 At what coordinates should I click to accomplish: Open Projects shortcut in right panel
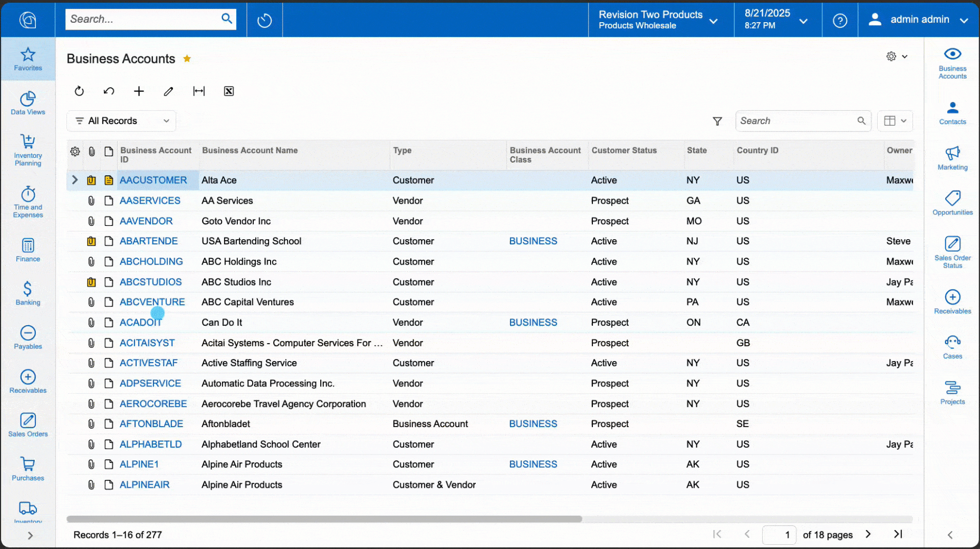(x=952, y=393)
